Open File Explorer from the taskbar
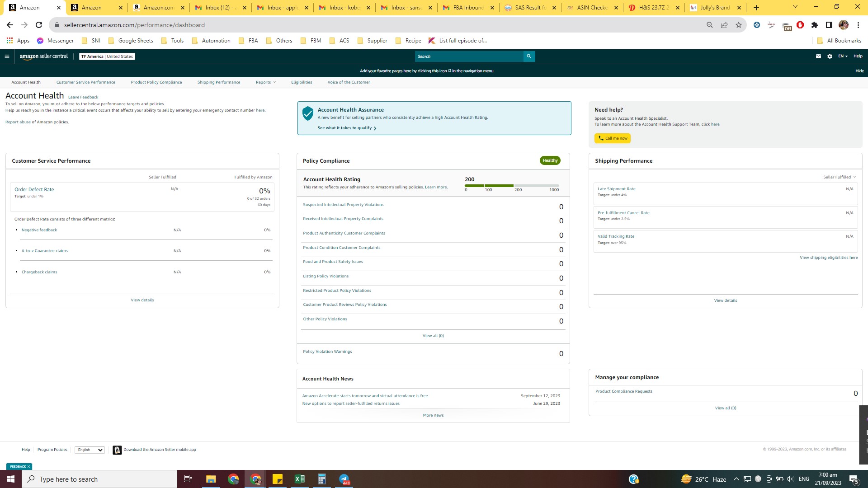 pos(211,479)
